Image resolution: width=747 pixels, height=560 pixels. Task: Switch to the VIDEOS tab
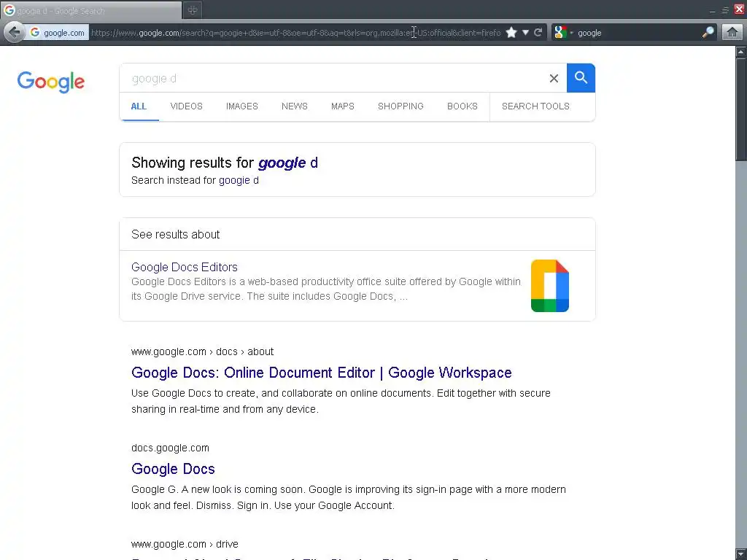click(x=186, y=106)
